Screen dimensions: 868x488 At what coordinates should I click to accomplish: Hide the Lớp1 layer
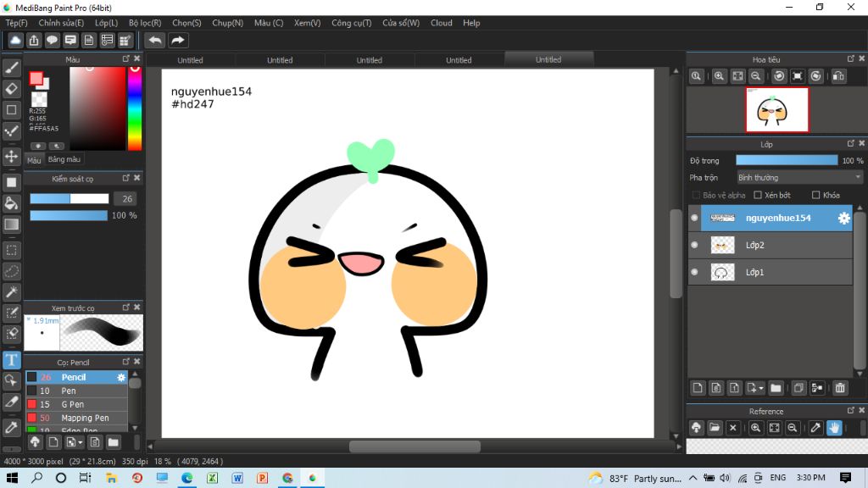click(695, 272)
